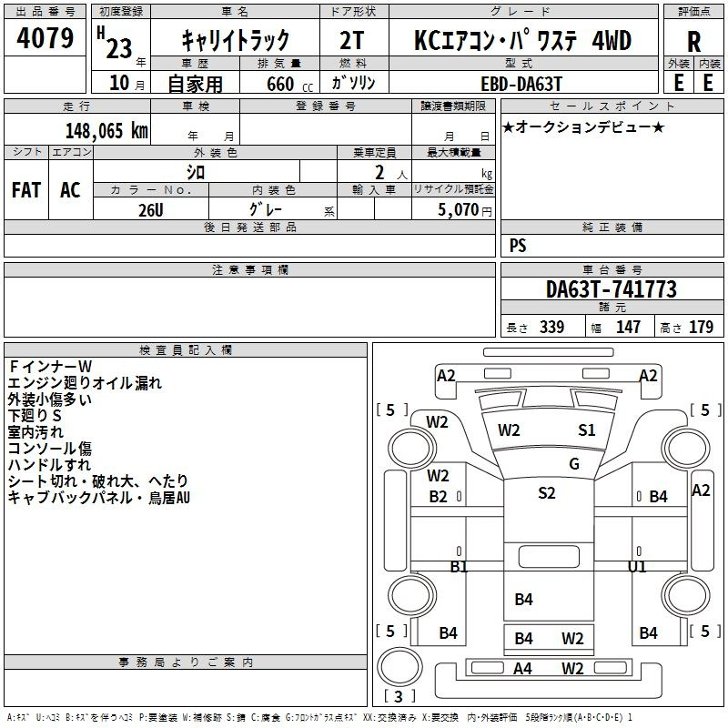
Task: Select the spare tire [3] indicator
Action: point(399,697)
